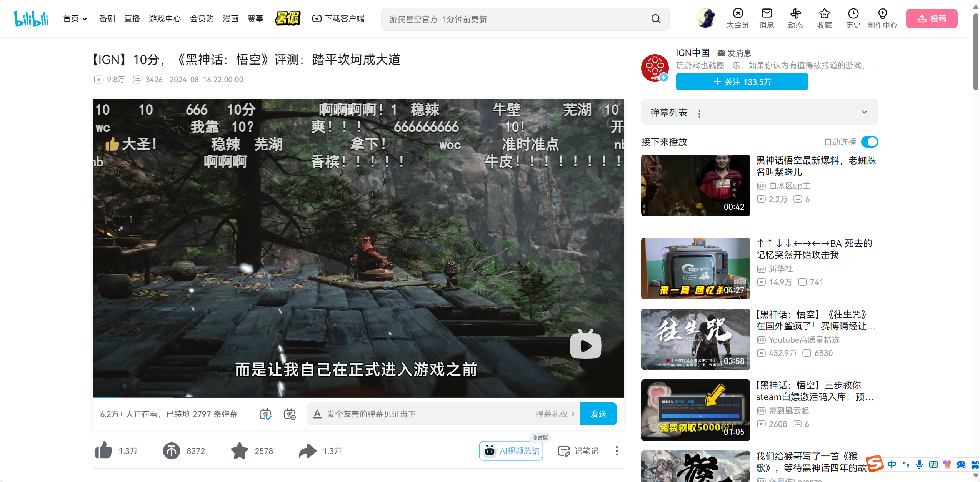Click the play icon overlay on video

(585, 344)
